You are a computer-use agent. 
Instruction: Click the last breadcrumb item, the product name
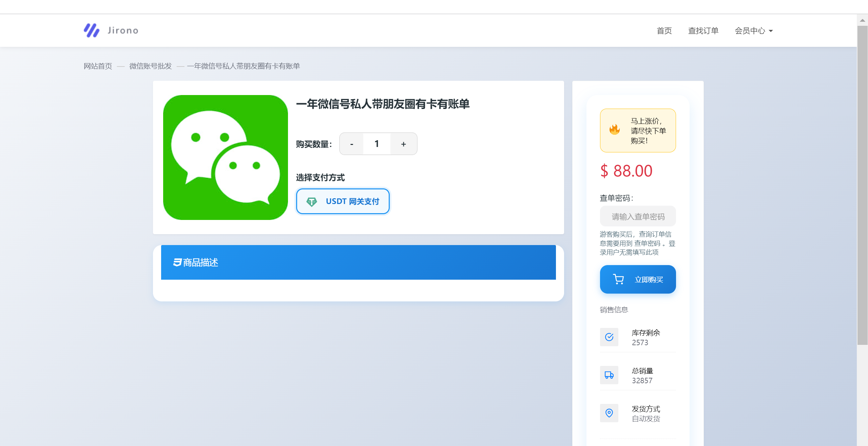coord(243,66)
